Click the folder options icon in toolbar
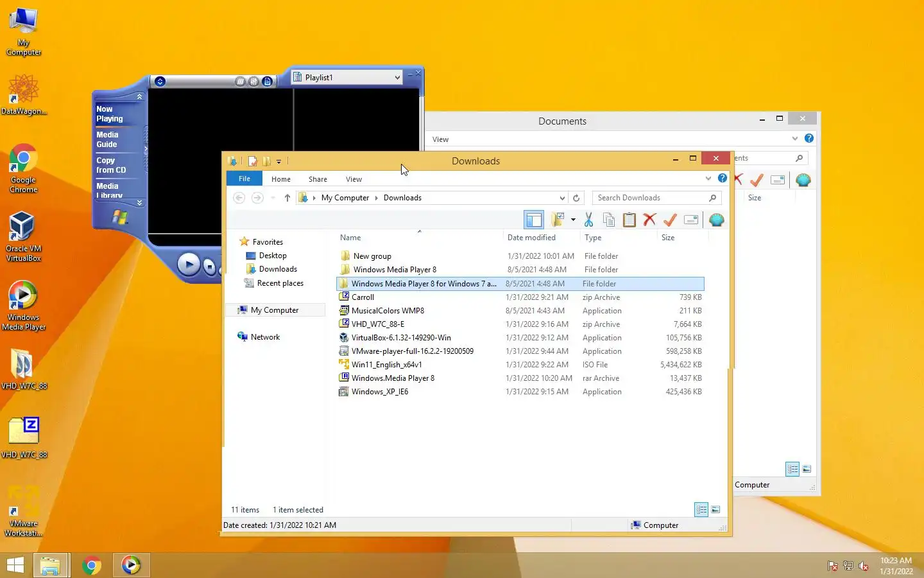 [x=558, y=220]
